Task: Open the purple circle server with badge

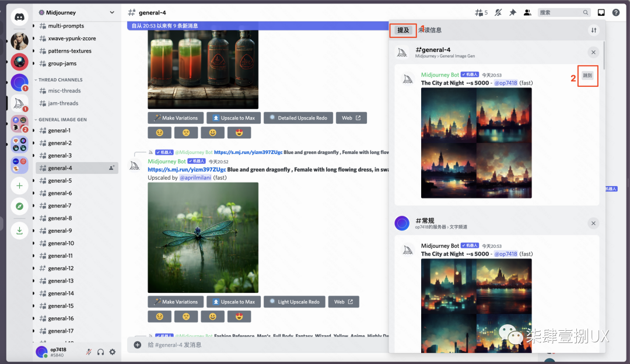Action: (19, 83)
